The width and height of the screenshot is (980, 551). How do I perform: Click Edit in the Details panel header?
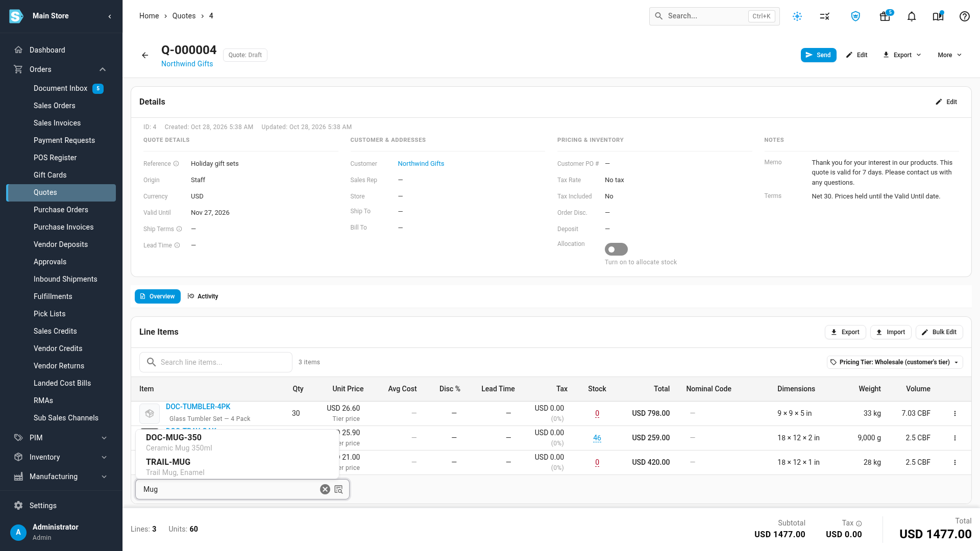946,102
